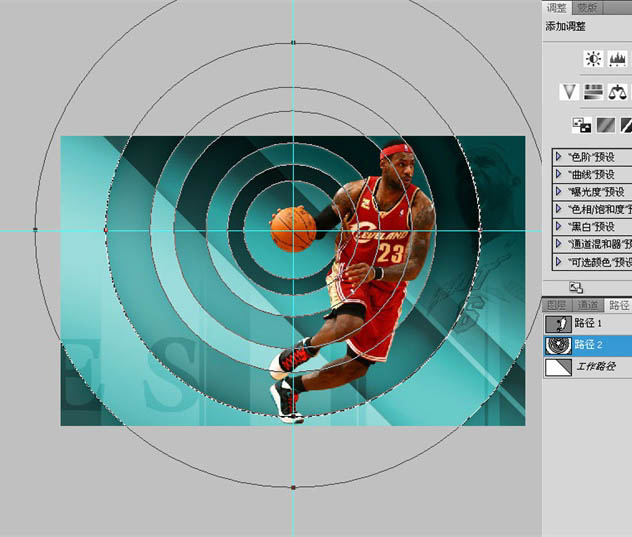
Task: Add a Hue/Saturation adjustment (striped bars icon)
Action: (x=593, y=92)
